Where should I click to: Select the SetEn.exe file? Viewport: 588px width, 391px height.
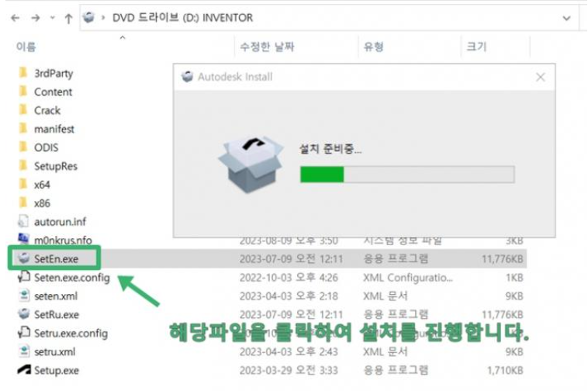[56, 258]
